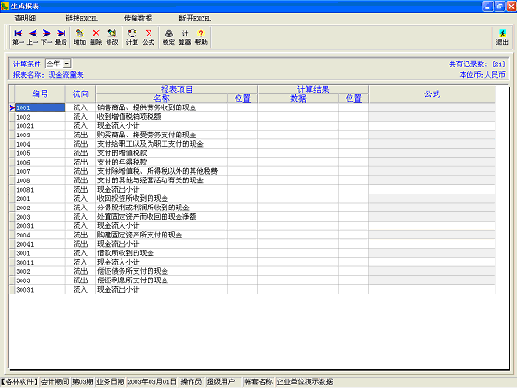Image resolution: width=517 pixels, height=388 pixels.
Task: Select code cell 2001
Action: 40,199
